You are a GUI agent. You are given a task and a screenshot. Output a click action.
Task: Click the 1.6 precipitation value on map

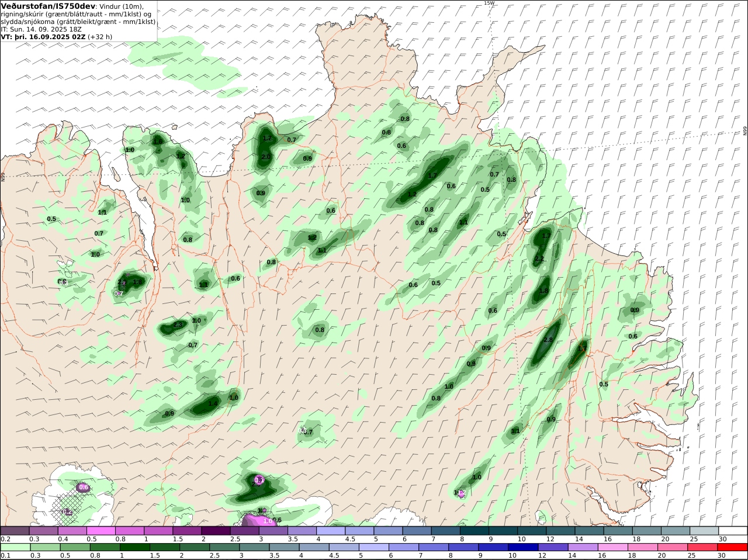tap(158, 141)
